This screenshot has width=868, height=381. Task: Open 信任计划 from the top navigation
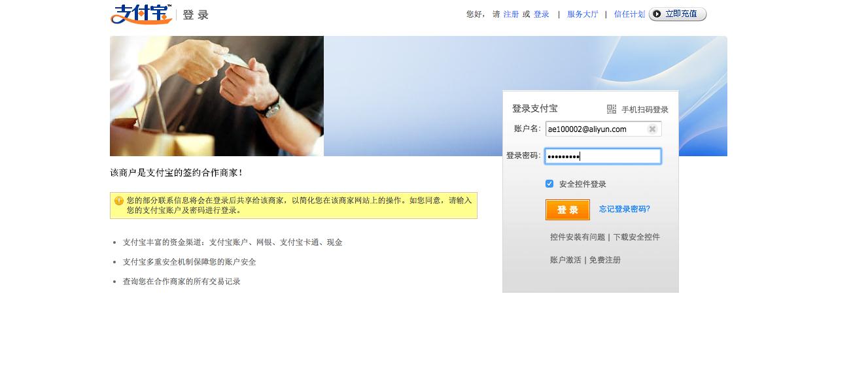(629, 14)
